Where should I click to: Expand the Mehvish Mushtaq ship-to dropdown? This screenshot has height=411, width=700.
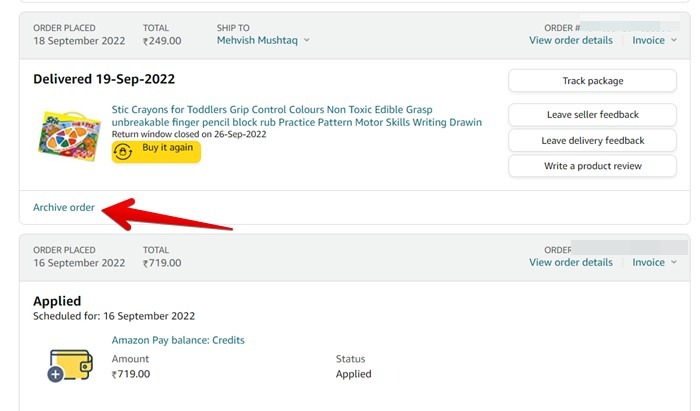point(263,40)
